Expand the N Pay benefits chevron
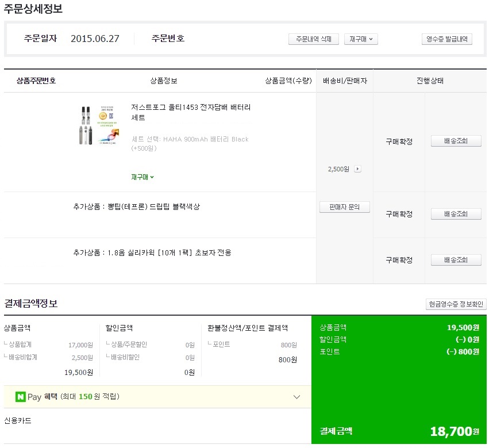 pos(296,397)
